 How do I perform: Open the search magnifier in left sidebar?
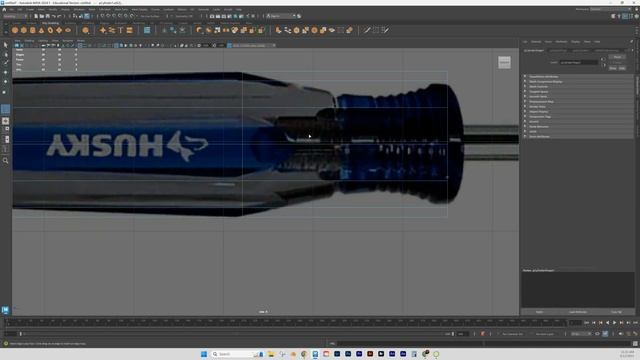(5, 160)
